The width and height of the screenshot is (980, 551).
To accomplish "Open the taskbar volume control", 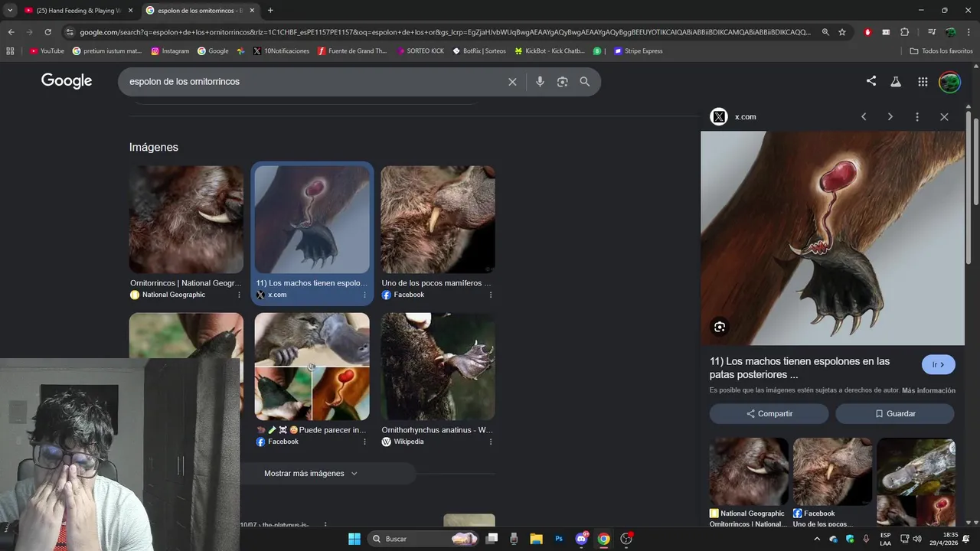I will coord(917,539).
